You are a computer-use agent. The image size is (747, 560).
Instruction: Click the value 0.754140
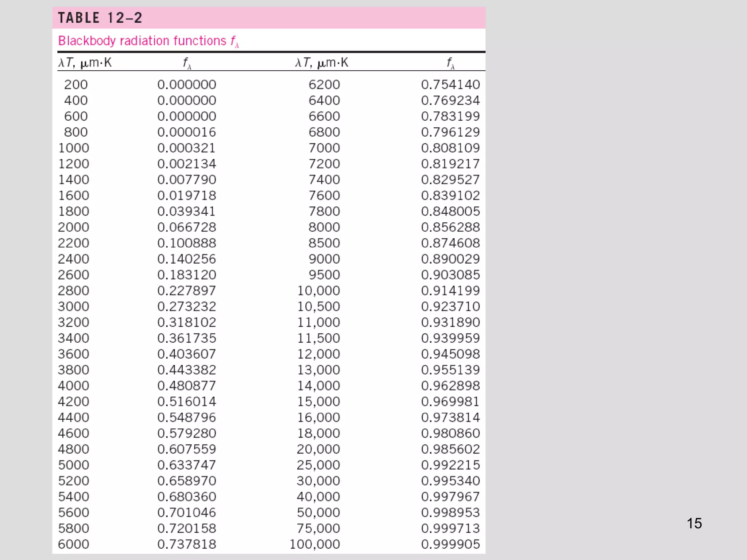tap(450, 85)
